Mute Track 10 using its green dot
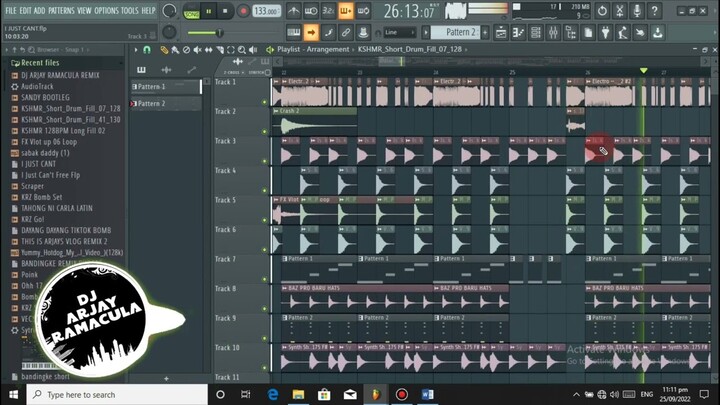Image resolution: width=720 pixels, height=405 pixels. (264, 368)
